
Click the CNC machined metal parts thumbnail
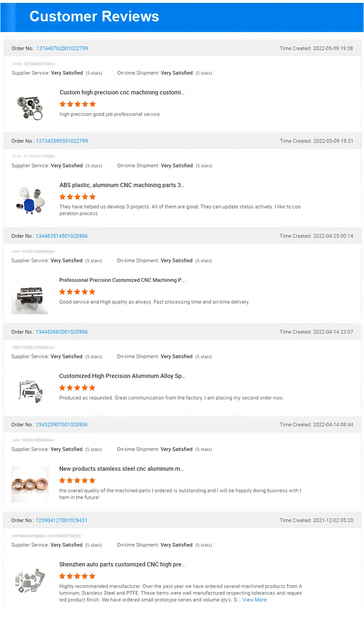pyautogui.click(x=30, y=108)
